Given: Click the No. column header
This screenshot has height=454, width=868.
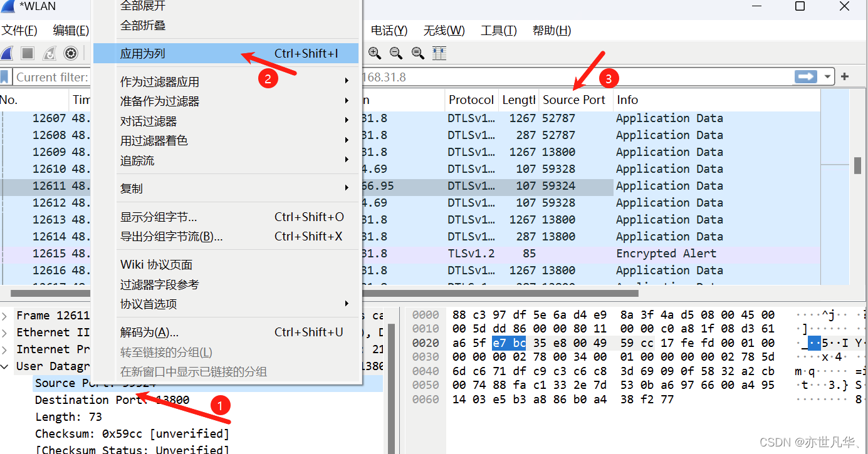Looking at the screenshot, I should click(34, 100).
